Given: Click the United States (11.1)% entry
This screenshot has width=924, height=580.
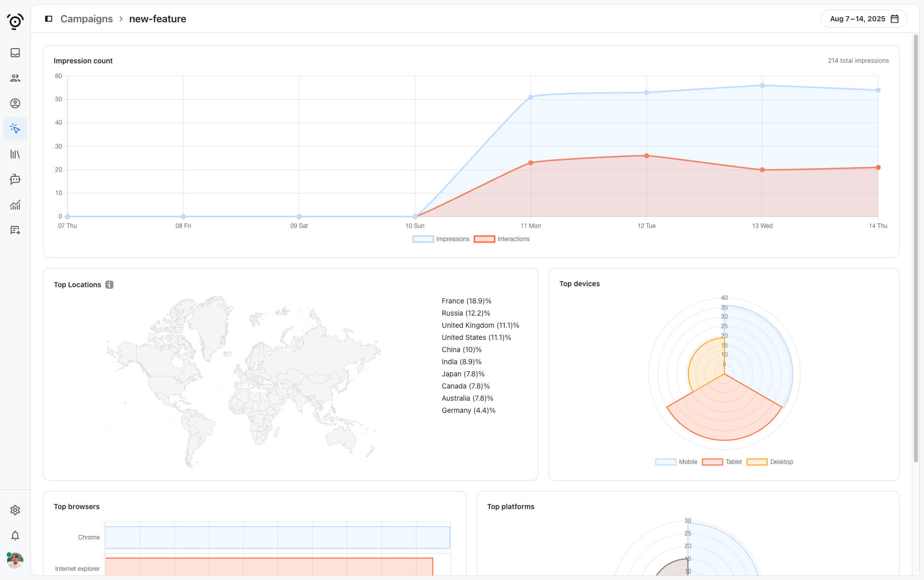Looking at the screenshot, I should [476, 337].
